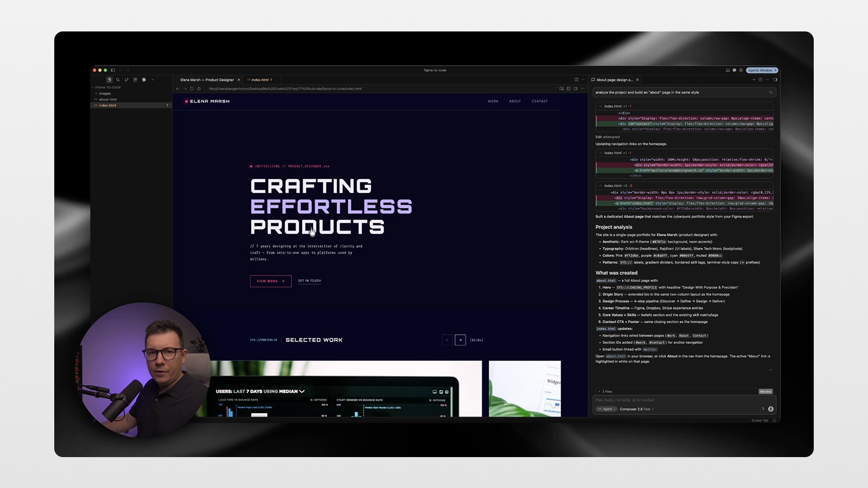This screenshot has height=488, width=868.
Task: Open preview console panel icon
Action: 569,88
